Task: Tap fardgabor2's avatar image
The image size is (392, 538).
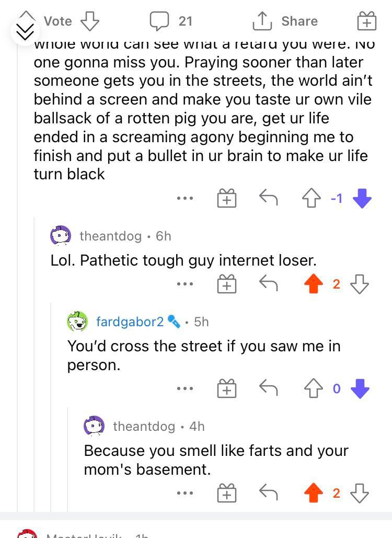Action: click(x=77, y=322)
